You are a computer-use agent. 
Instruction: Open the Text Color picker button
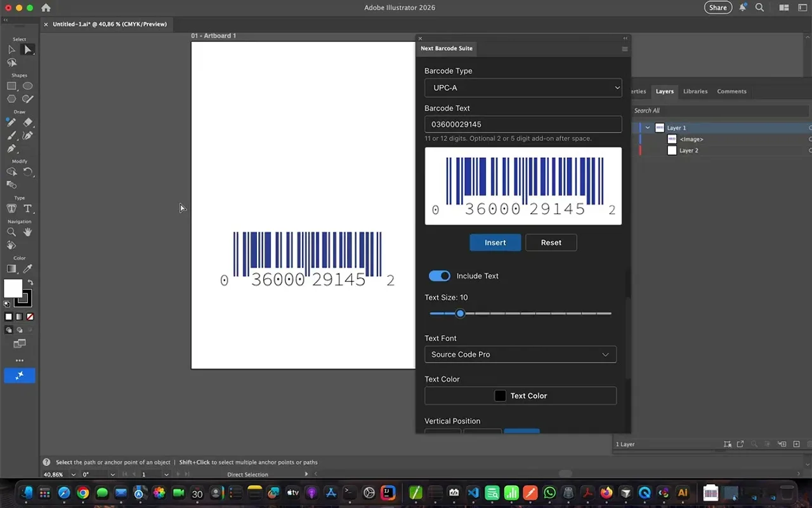[x=521, y=396]
